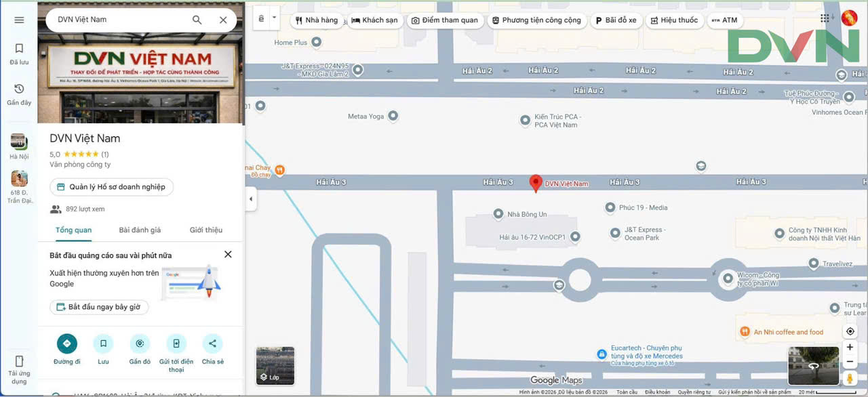Click the search magnifier icon
The image size is (868, 397).
tap(197, 20)
